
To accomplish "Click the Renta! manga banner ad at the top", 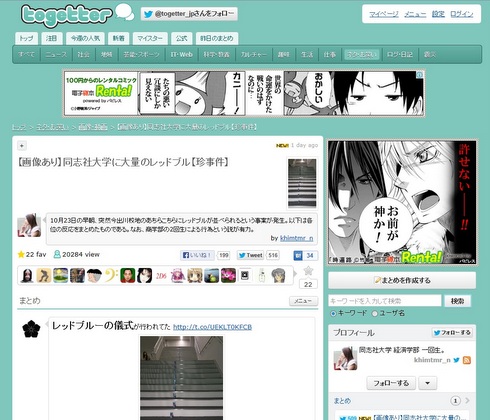I will tap(244, 93).
